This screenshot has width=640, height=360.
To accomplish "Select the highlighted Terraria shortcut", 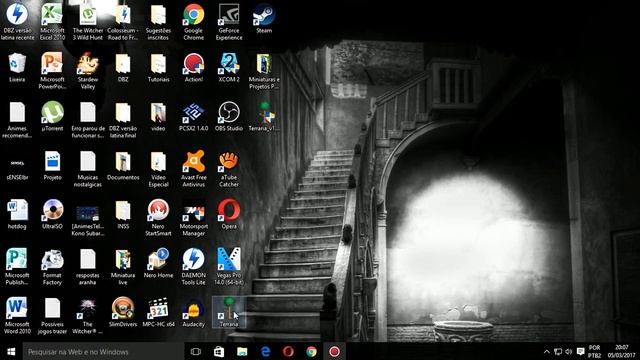I will [x=229, y=312].
